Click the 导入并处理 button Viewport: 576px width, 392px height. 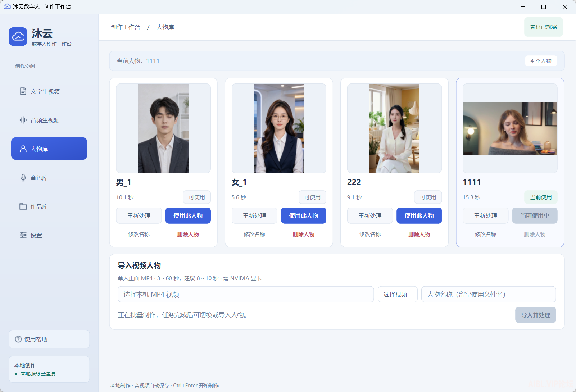[x=535, y=315]
